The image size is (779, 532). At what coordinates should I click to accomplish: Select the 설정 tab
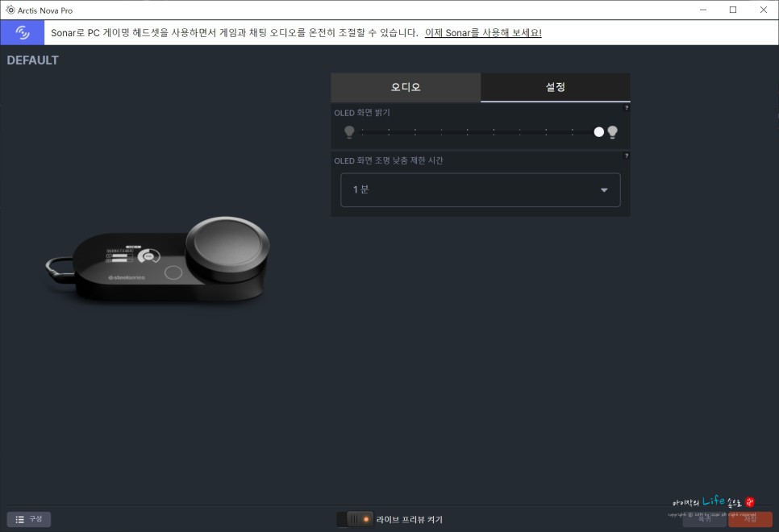(x=555, y=87)
